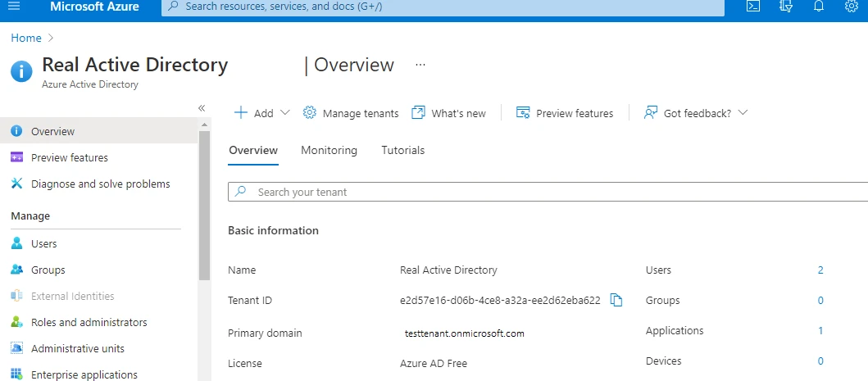This screenshot has height=381, width=868.
Task: Select Overview in the left menu
Action: click(98, 131)
